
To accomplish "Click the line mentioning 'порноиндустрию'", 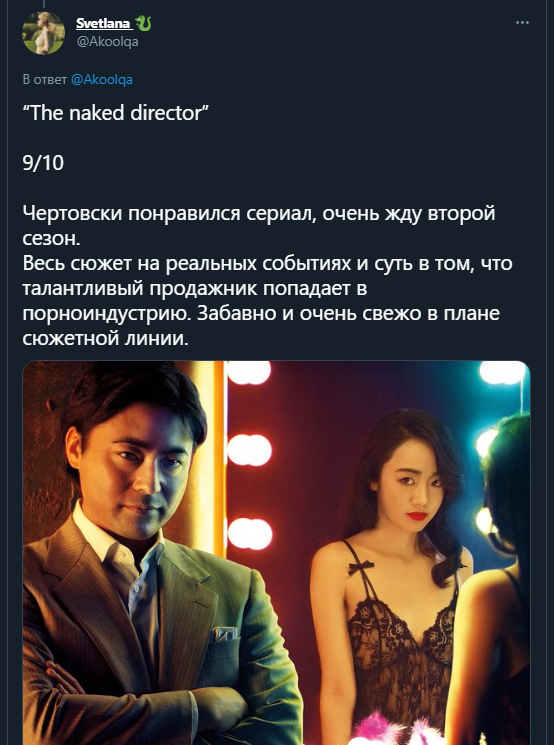I will pos(261,314).
